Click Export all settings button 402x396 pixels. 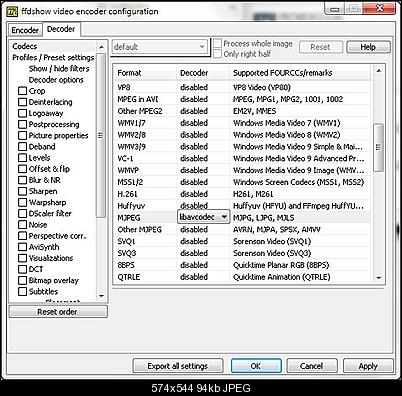click(x=178, y=366)
